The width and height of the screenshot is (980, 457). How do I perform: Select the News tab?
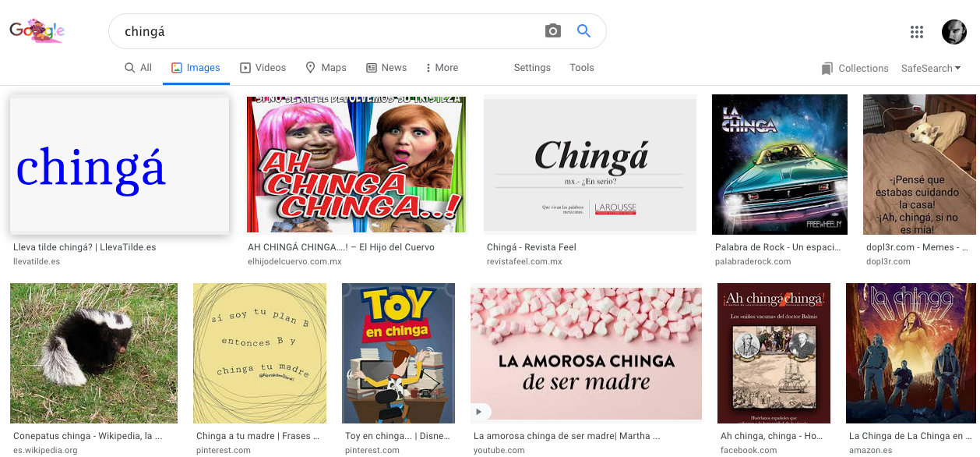point(386,68)
